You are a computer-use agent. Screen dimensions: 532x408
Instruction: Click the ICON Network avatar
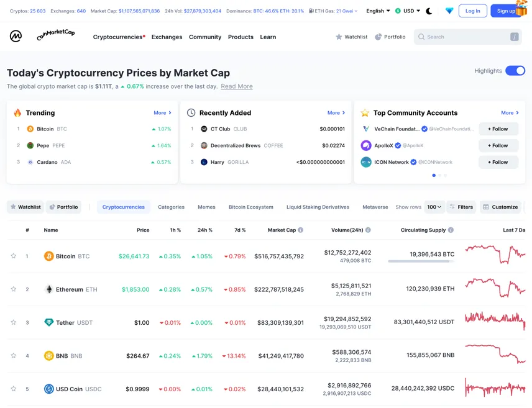tap(366, 162)
